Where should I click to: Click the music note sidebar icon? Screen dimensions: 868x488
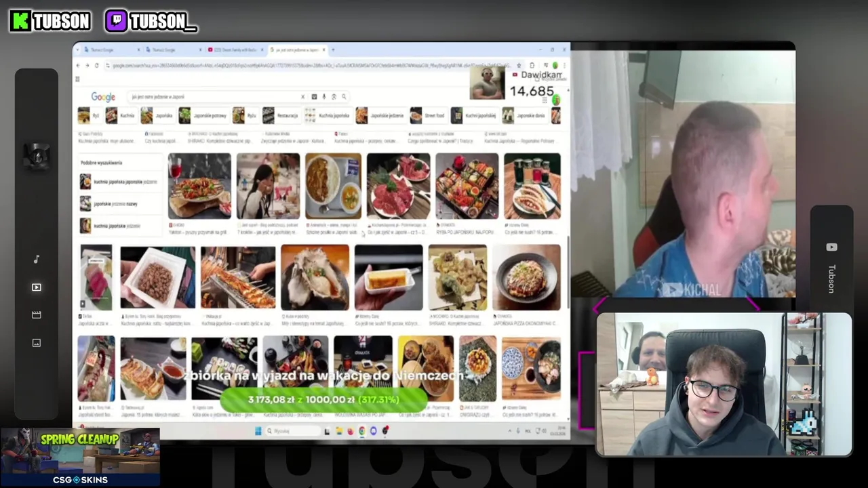pos(37,259)
